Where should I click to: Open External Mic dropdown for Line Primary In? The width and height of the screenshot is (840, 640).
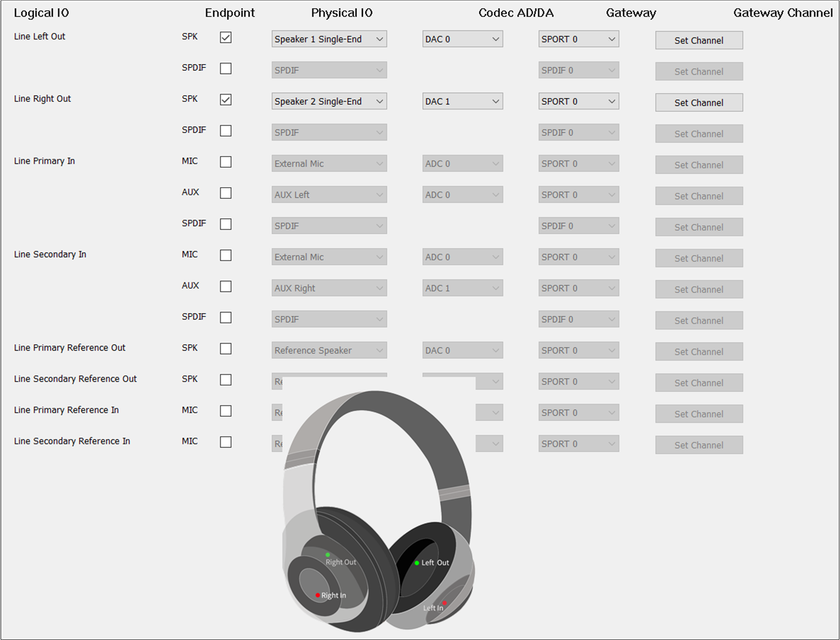330,164
